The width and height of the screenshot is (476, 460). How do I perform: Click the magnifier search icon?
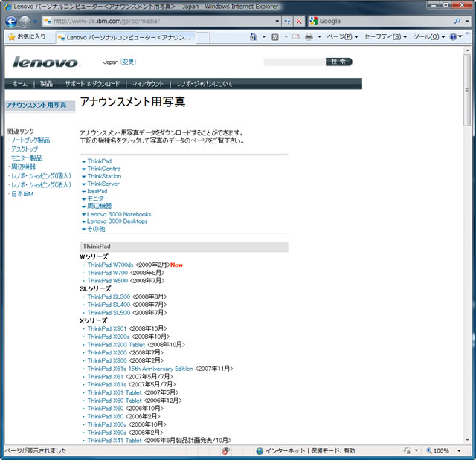(457, 21)
